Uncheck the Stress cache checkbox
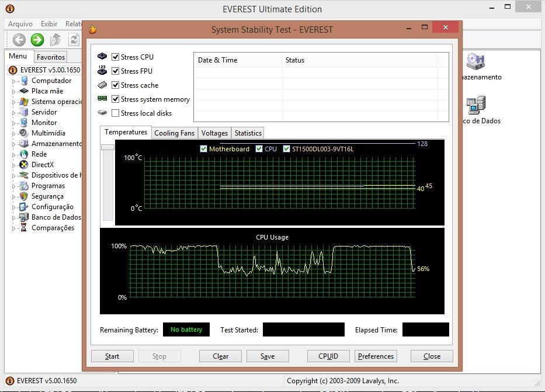The width and height of the screenshot is (545, 392). 116,85
